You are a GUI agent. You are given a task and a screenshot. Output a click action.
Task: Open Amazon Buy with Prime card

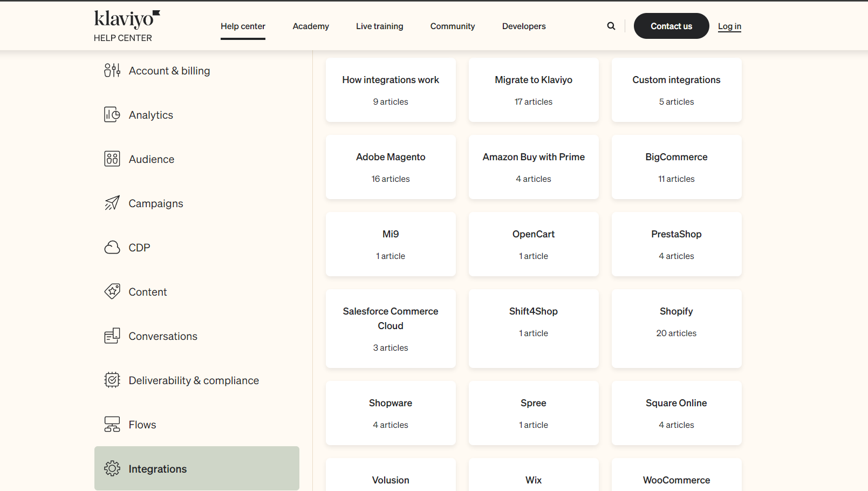[x=534, y=167]
